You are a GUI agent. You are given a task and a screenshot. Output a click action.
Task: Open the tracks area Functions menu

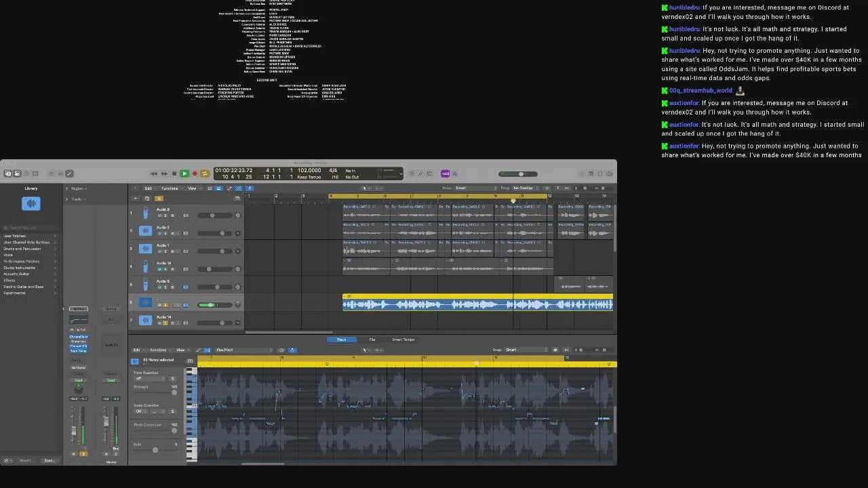(x=171, y=188)
